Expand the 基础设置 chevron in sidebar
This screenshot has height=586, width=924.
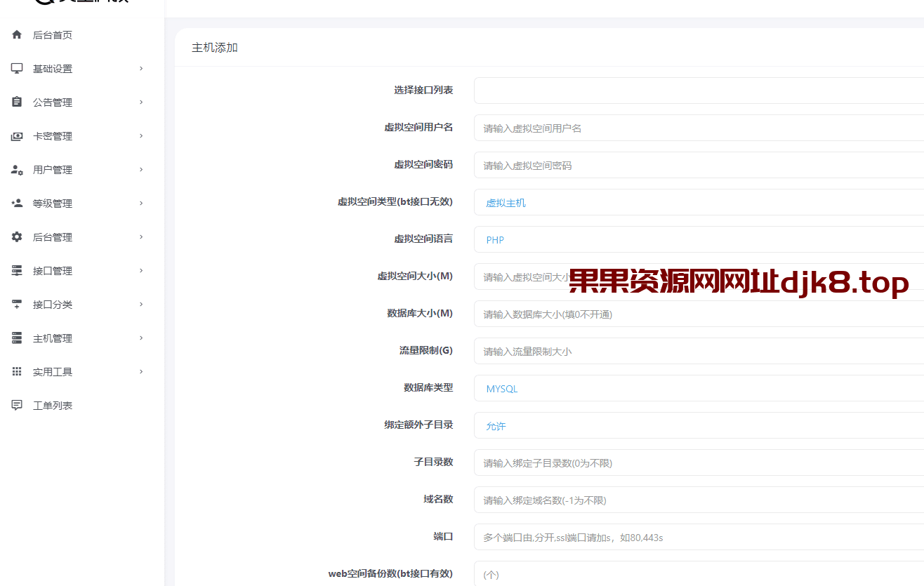[x=140, y=68]
